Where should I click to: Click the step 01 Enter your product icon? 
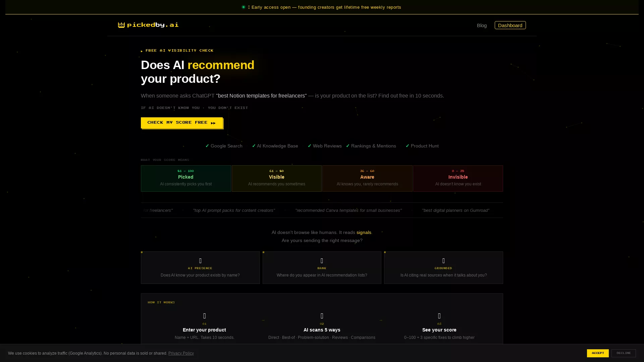pyautogui.click(x=204, y=315)
